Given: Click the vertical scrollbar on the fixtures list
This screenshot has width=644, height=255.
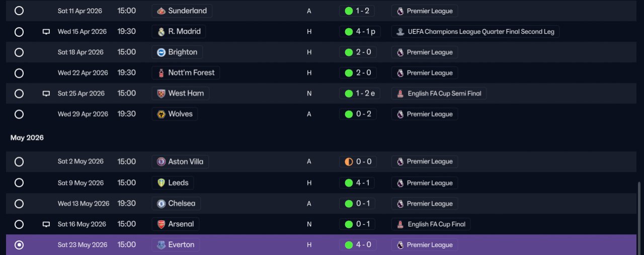Looking at the screenshot, I should tap(640, 218).
